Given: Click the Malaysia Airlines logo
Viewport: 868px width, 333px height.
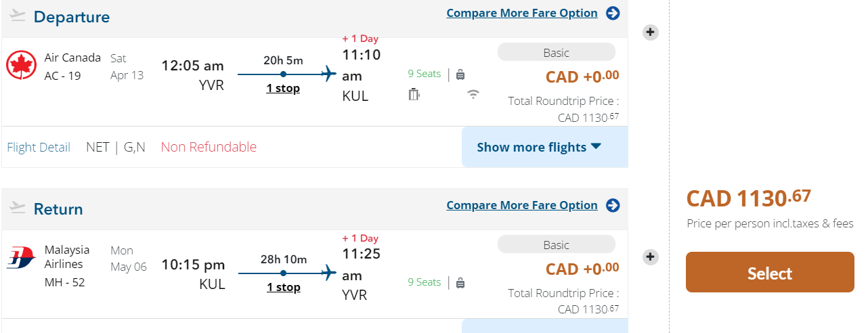Looking at the screenshot, I should coord(21,258).
